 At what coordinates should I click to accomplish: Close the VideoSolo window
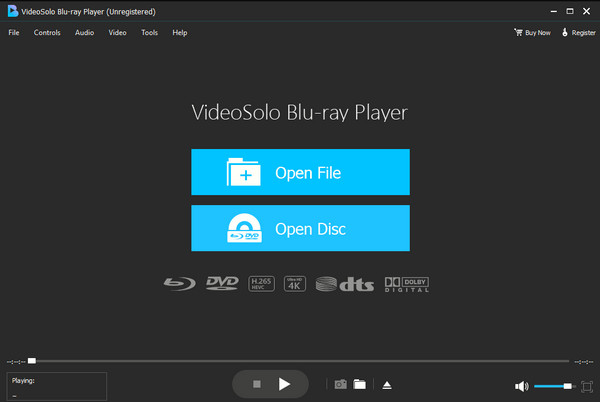[x=586, y=11]
